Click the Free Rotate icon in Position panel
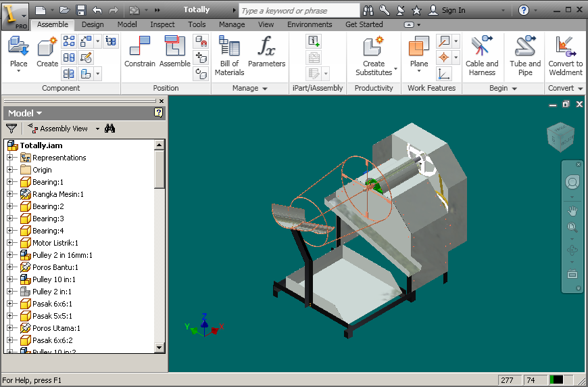 [201, 74]
